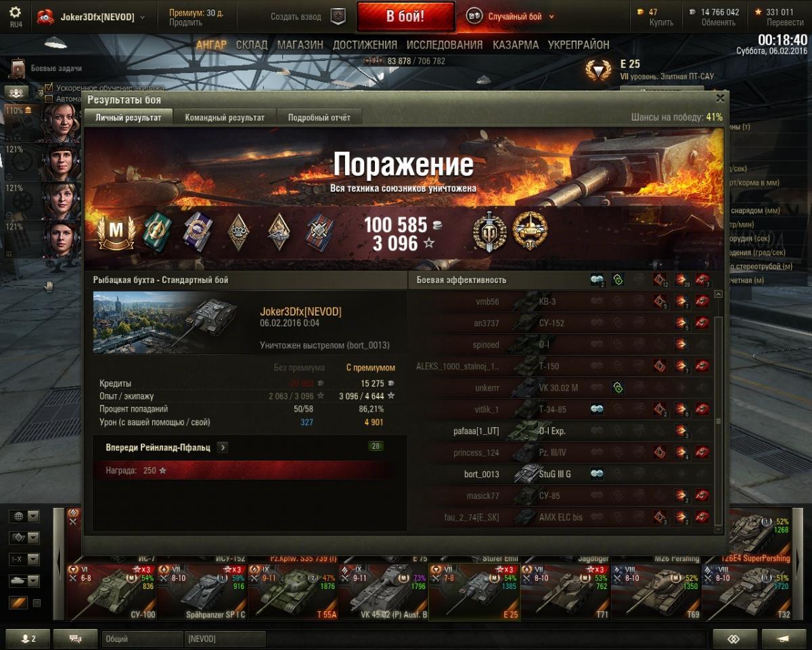Open ИССЛЕДОВАНИЯ in top menu
Image resolution: width=812 pixels, height=650 pixels.
coord(445,45)
